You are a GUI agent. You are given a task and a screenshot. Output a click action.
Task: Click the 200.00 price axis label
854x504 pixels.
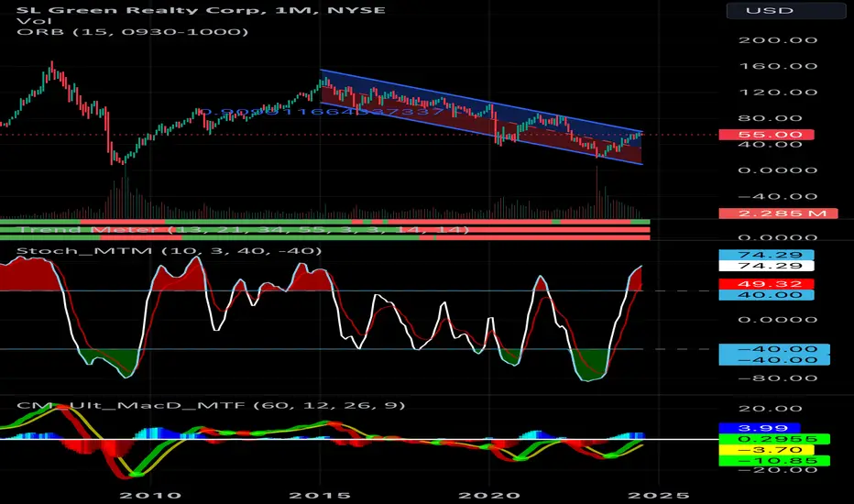click(778, 40)
